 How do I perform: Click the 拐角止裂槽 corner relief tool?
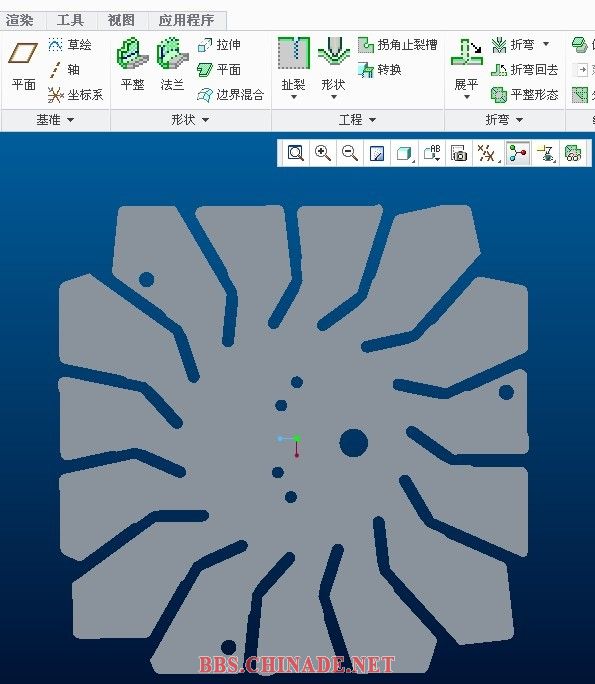398,44
